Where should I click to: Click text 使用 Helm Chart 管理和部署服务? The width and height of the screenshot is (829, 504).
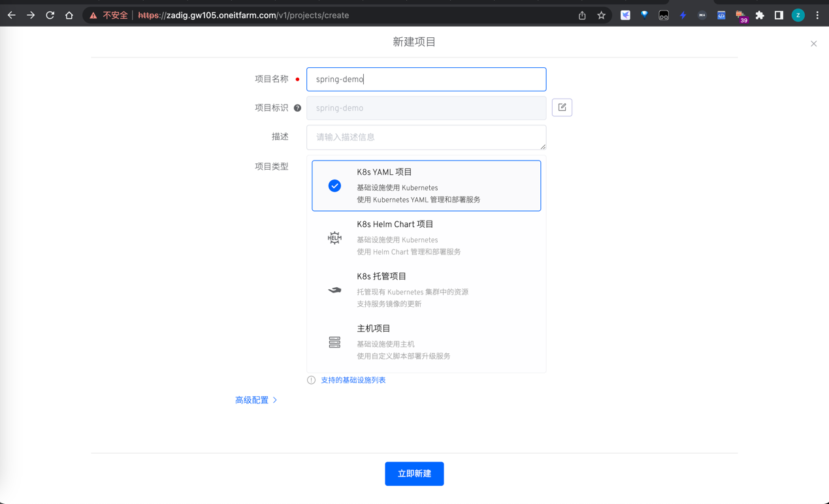(x=408, y=252)
